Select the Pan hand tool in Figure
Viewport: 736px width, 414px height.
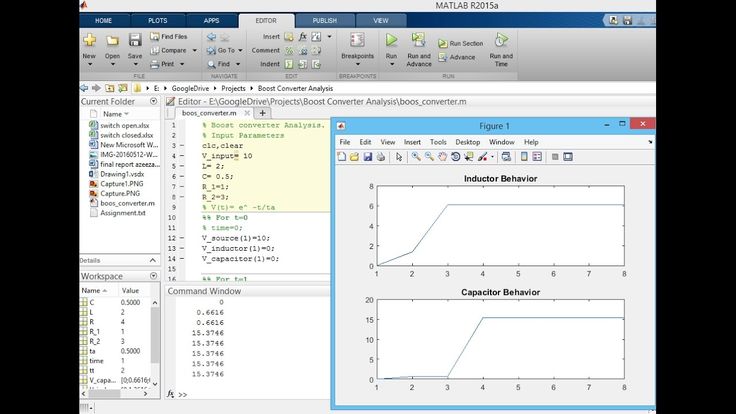pyautogui.click(x=442, y=157)
